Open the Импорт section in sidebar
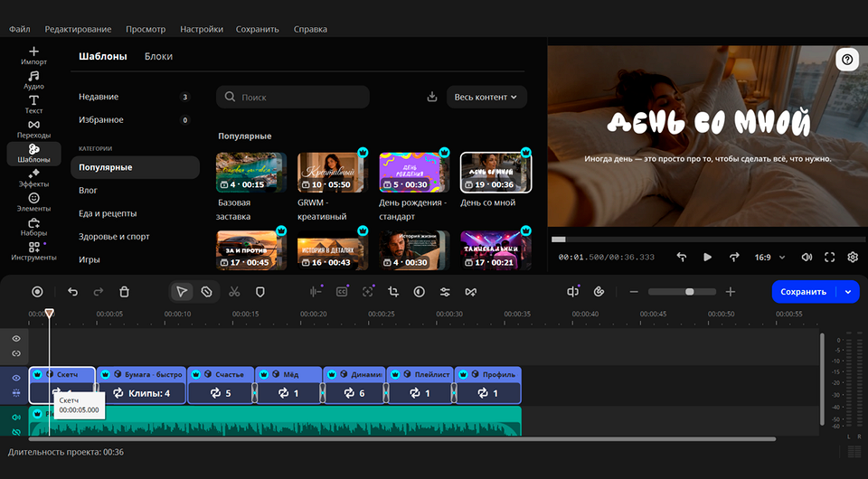Image resolution: width=868 pixels, height=479 pixels. 33,55
